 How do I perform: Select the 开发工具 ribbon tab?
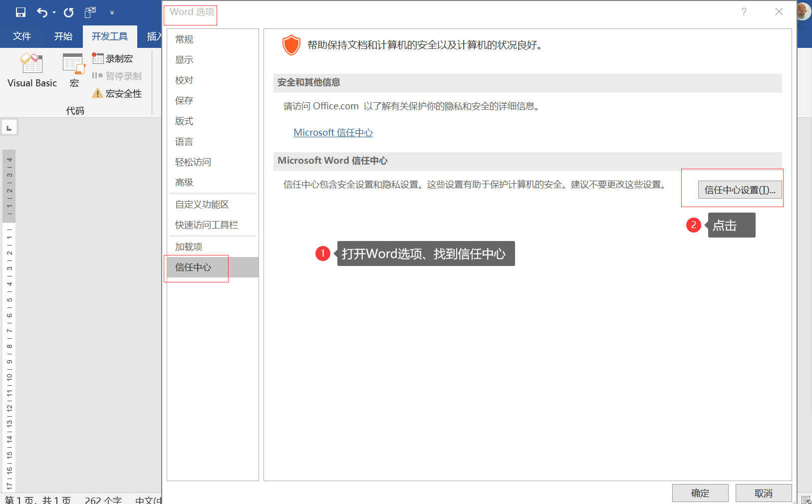(110, 36)
